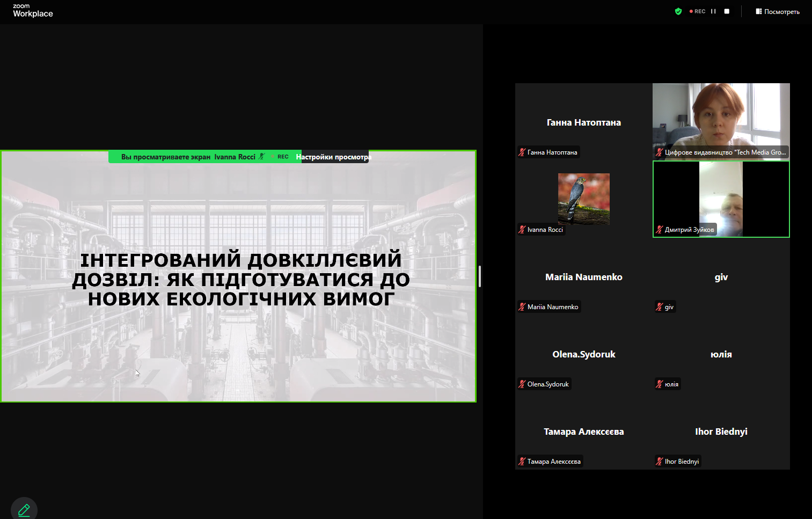Open the Посмотреть view layout menu

click(x=778, y=11)
